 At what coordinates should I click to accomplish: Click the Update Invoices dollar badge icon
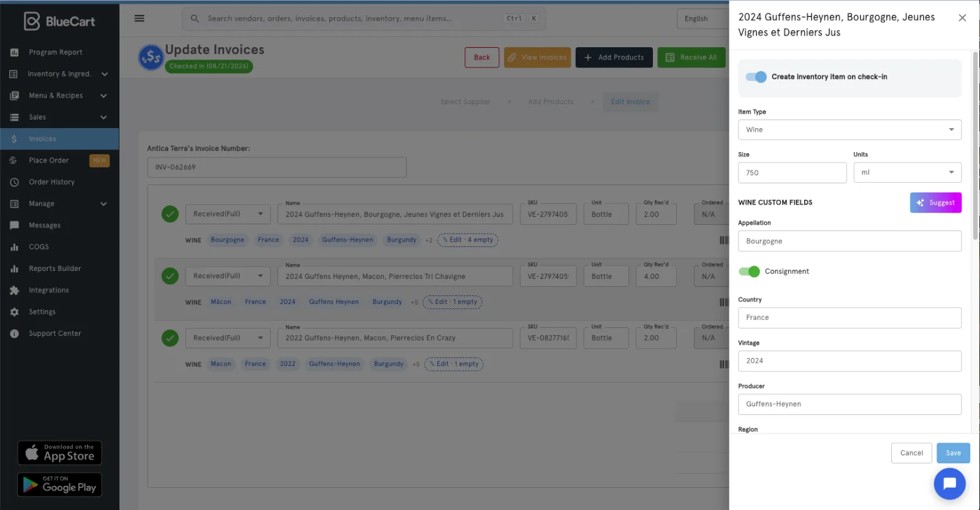151,58
